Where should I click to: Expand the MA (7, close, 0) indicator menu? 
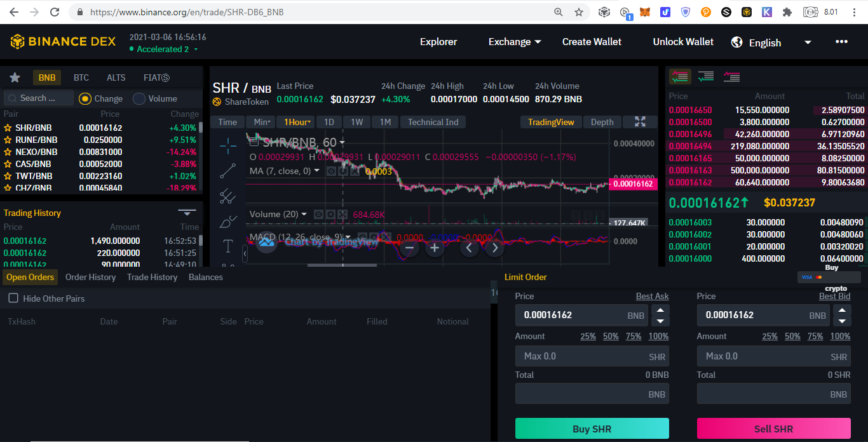click(x=317, y=170)
